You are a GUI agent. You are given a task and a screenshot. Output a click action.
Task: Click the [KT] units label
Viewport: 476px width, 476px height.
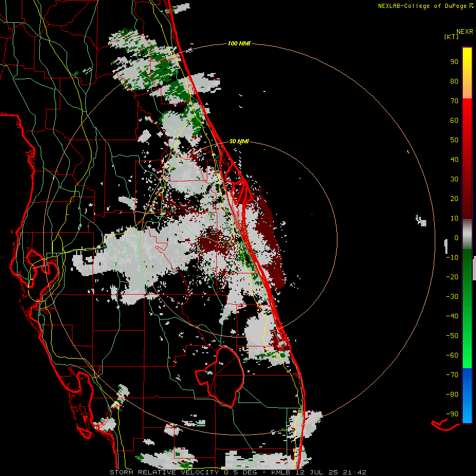pos(451,36)
